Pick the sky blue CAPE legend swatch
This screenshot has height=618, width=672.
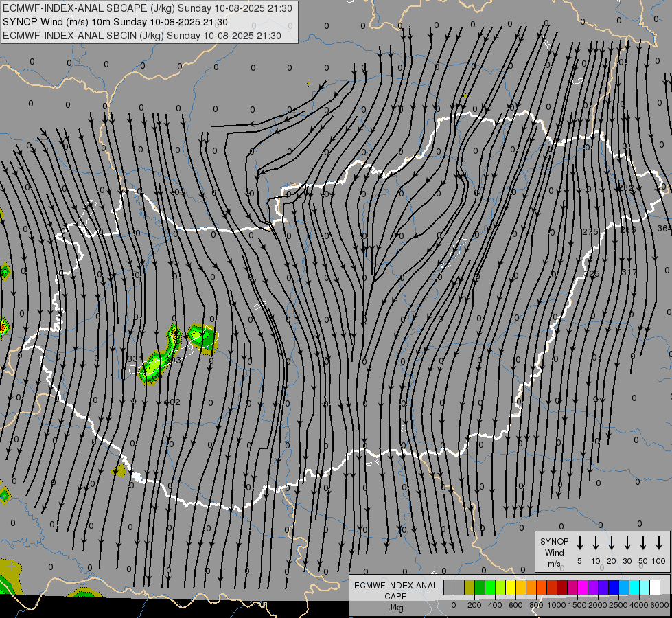pos(624,587)
